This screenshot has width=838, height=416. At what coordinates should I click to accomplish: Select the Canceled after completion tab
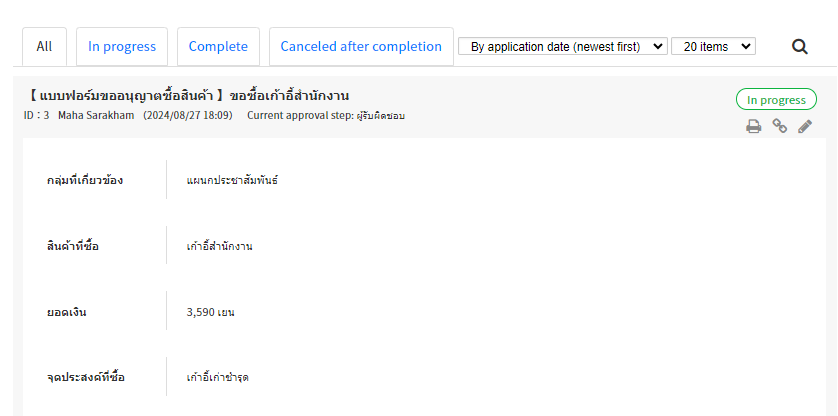pos(361,46)
